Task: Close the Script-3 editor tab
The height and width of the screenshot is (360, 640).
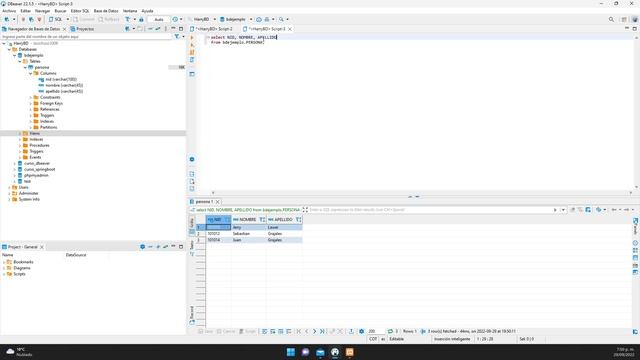Action: [290, 29]
